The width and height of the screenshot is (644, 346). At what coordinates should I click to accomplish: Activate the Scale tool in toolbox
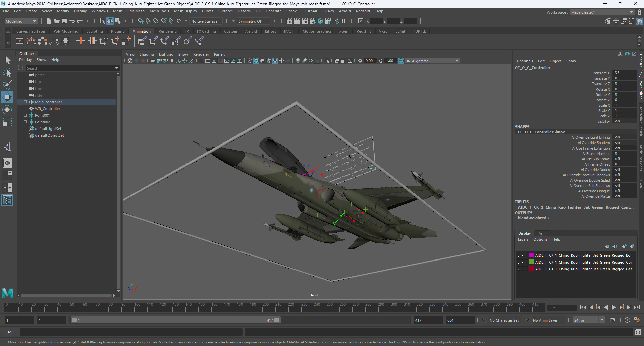(7, 122)
